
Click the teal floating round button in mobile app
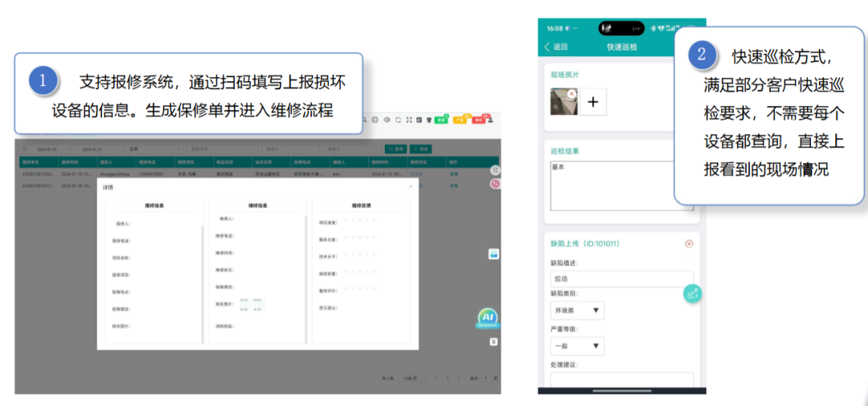(693, 293)
